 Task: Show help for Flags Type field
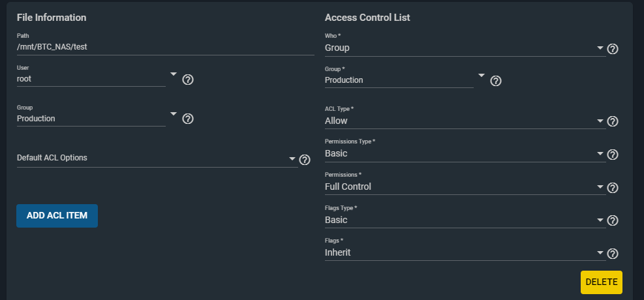click(613, 221)
